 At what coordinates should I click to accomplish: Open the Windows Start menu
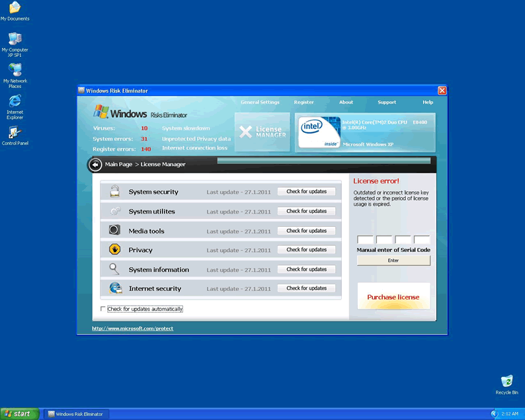coord(19,414)
